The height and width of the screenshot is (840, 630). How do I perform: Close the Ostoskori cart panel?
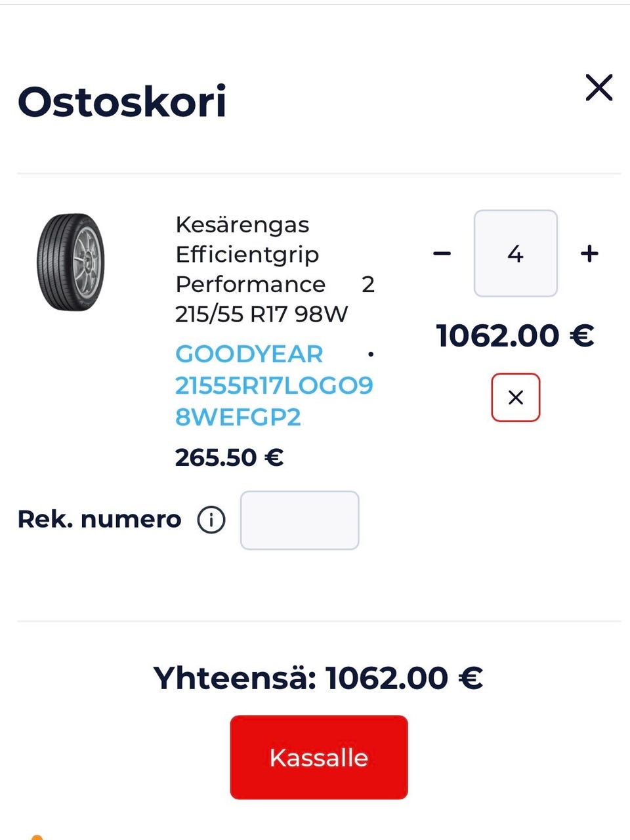tap(598, 88)
